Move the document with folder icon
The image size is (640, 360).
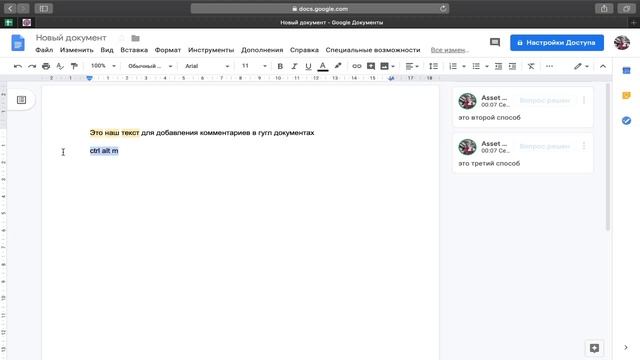(136, 38)
